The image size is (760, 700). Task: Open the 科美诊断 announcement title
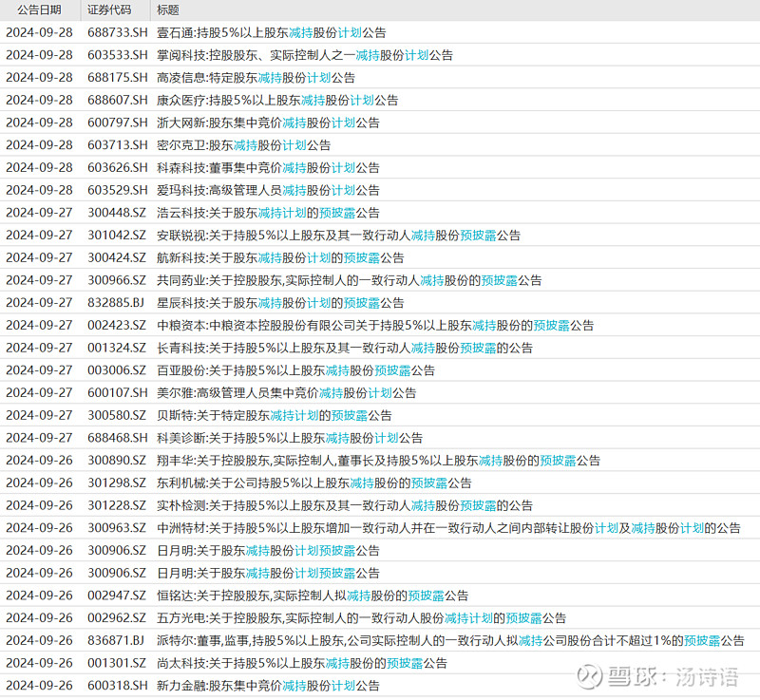click(x=290, y=438)
